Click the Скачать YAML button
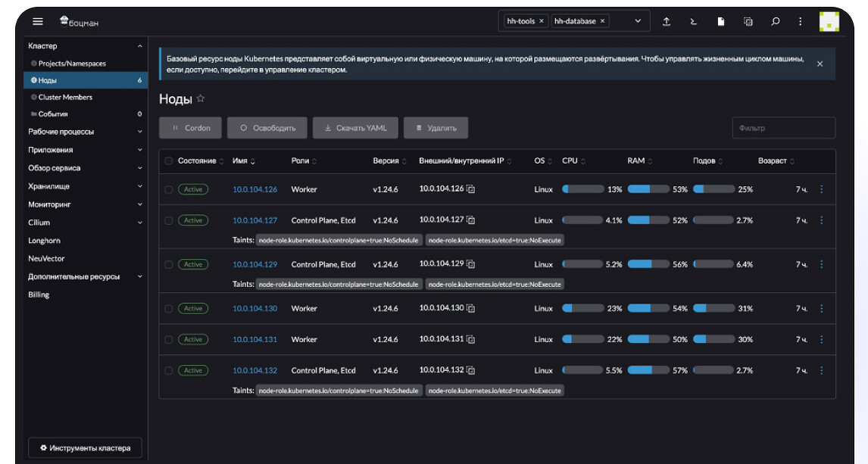The width and height of the screenshot is (868, 464). (x=355, y=128)
